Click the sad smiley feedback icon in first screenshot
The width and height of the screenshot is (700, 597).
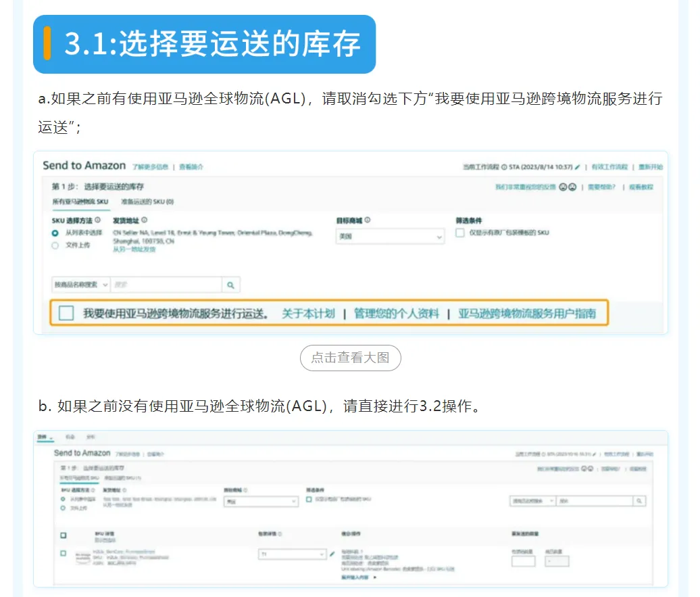click(572, 187)
